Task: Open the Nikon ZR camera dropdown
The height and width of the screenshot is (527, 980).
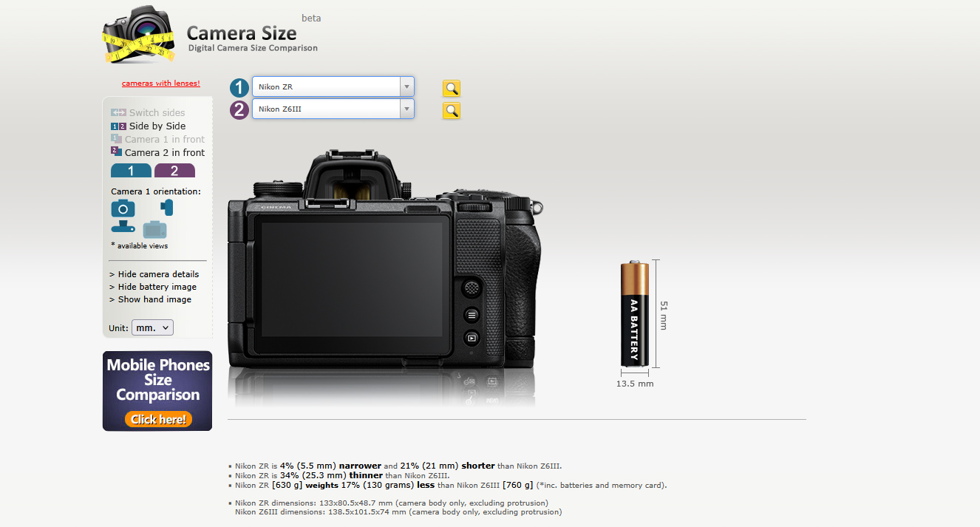Action: (x=333, y=86)
